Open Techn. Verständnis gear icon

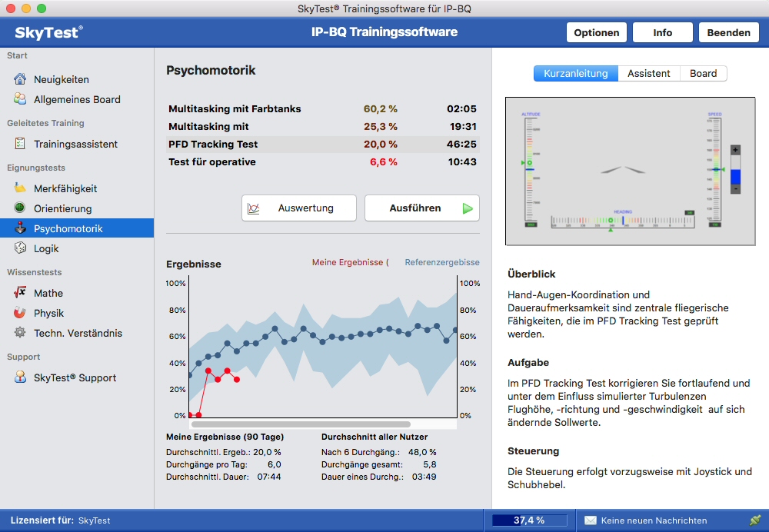tap(20, 333)
